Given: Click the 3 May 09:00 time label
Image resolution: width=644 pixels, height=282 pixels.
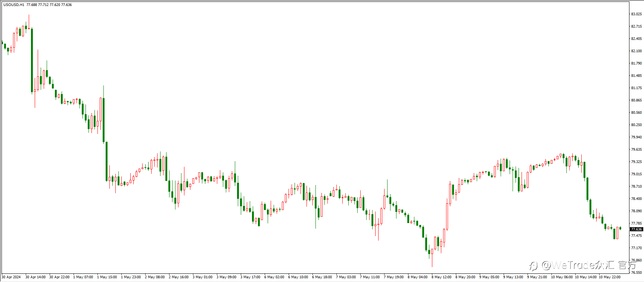Looking at the screenshot, I should 227,277.
